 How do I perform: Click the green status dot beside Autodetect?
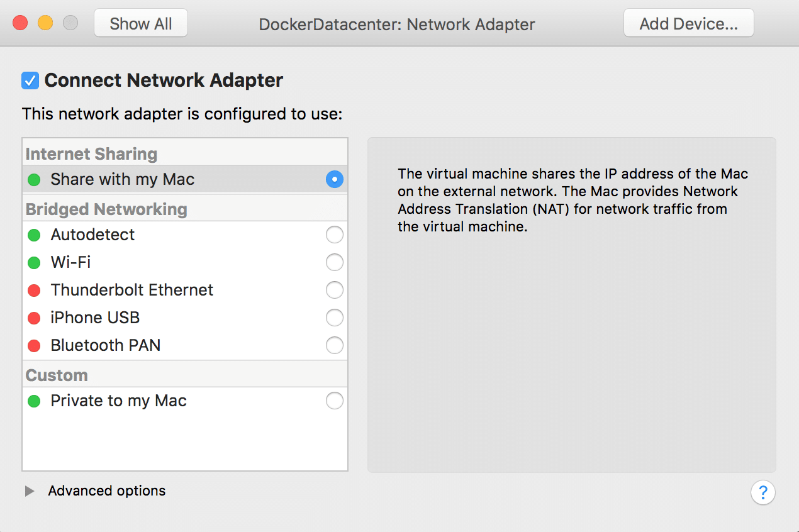35,235
